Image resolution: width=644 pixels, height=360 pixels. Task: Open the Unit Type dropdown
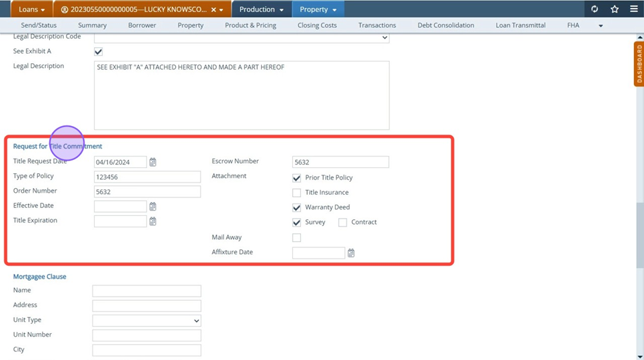[x=196, y=321]
